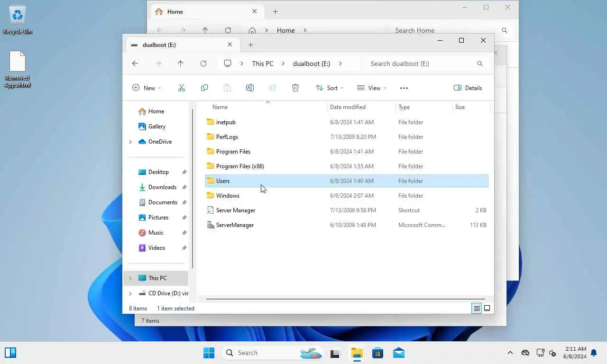This screenshot has height=364, width=607.
Task: Open the New dropdown menu
Action: pyautogui.click(x=147, y=88)
